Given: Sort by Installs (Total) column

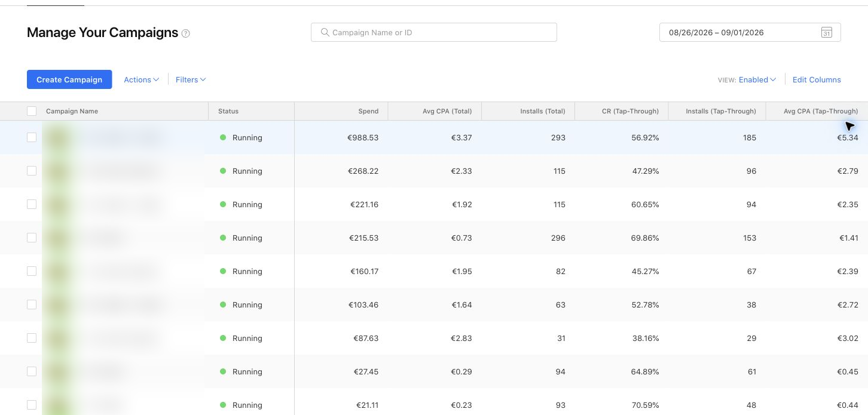Looking at the screenshot, I should [543, 111].
